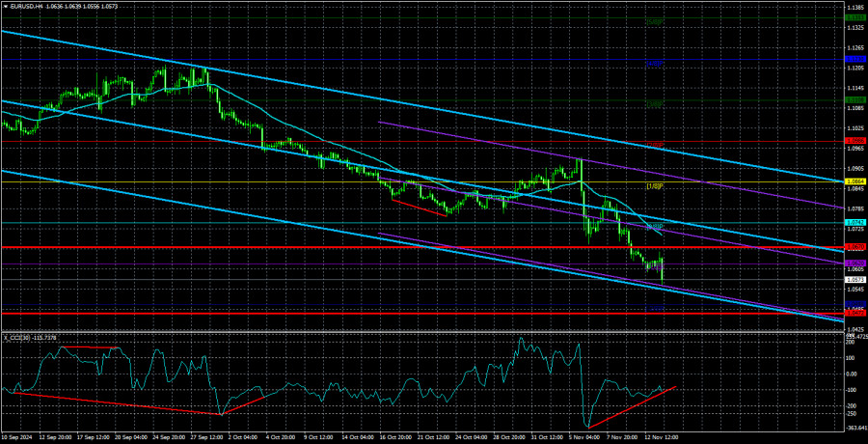Click the blue 1.1230 price tag
The height and width of the screenshot is (444, 868).
[x=855, y=59]
